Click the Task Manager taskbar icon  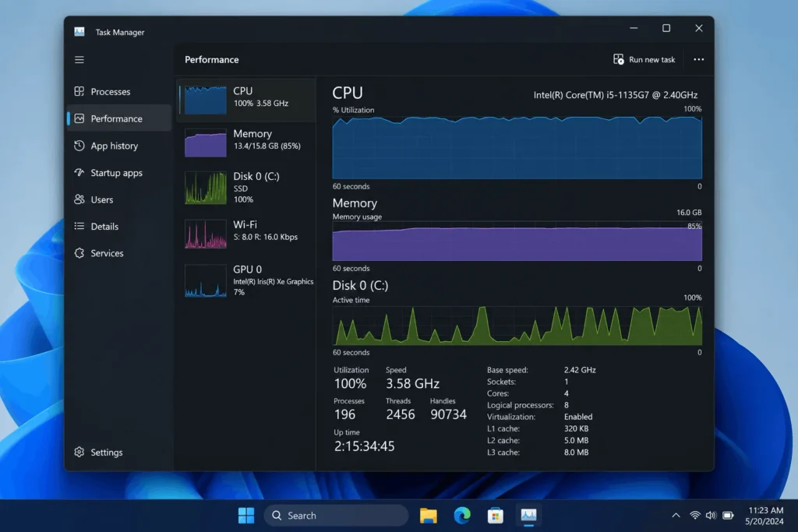pos(528,515)
